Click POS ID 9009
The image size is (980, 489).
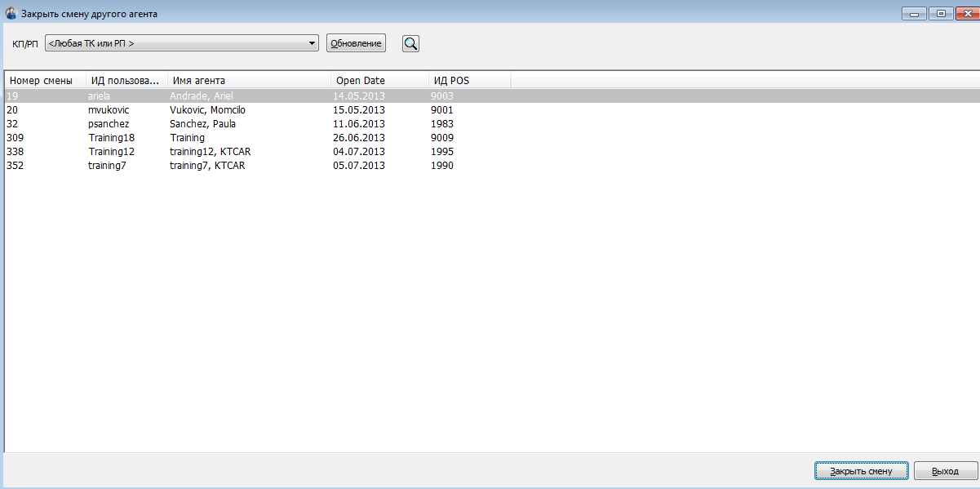tap(441, 138)
